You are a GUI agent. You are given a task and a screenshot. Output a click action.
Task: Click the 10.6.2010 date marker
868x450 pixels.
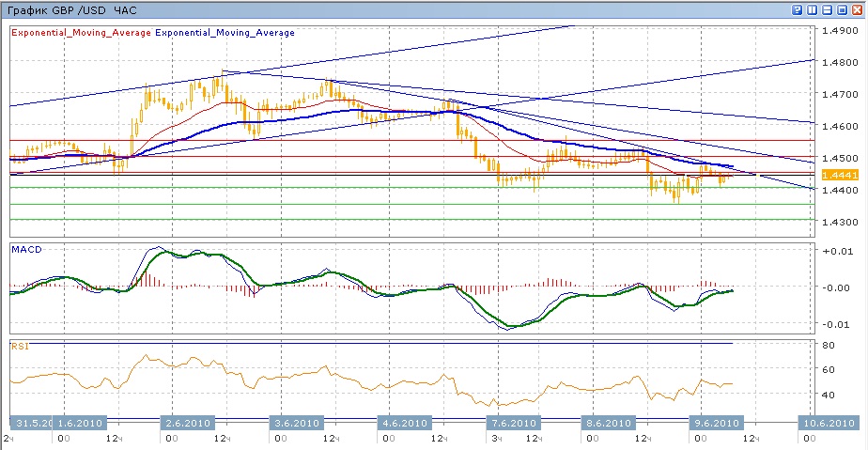click(827, 423)
